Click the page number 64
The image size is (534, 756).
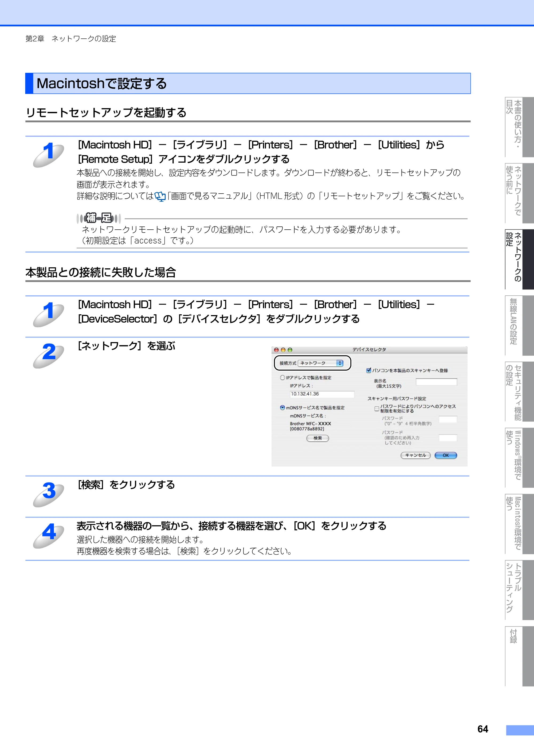tap(483, 729)
